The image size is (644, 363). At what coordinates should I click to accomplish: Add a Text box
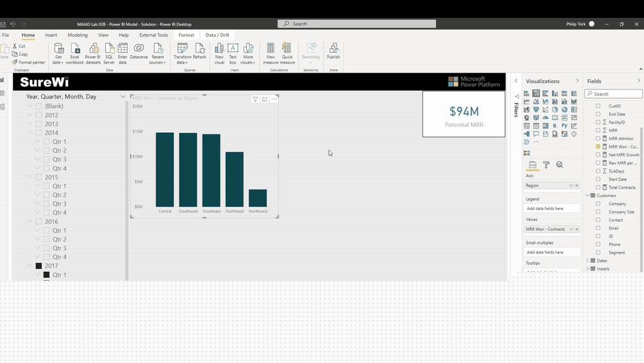(233, 53)
